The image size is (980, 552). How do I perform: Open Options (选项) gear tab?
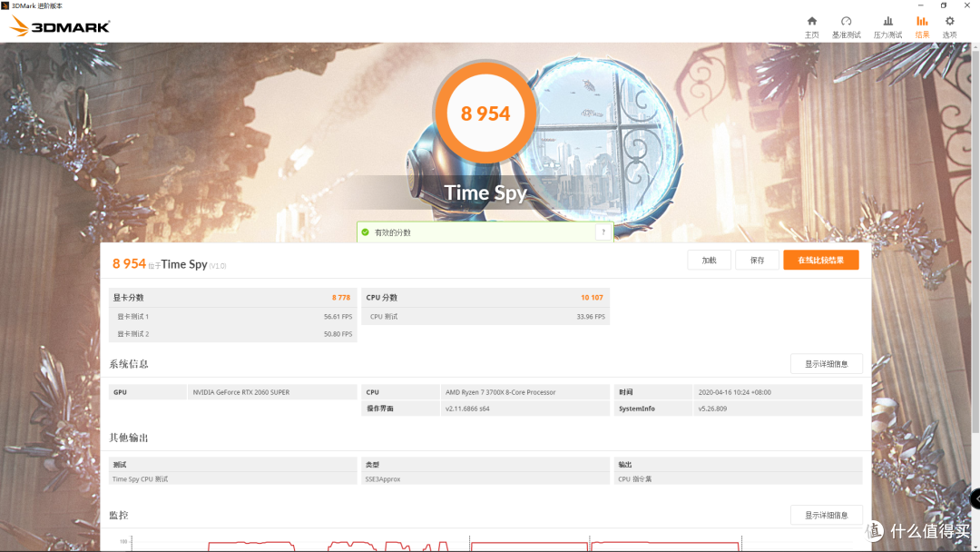[949, 27]
